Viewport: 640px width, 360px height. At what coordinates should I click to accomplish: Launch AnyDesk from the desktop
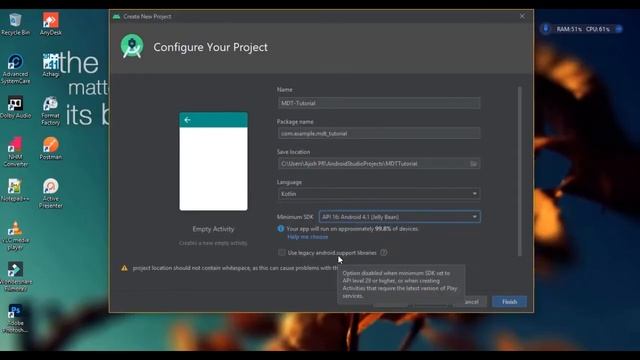(x=51, y=24)
